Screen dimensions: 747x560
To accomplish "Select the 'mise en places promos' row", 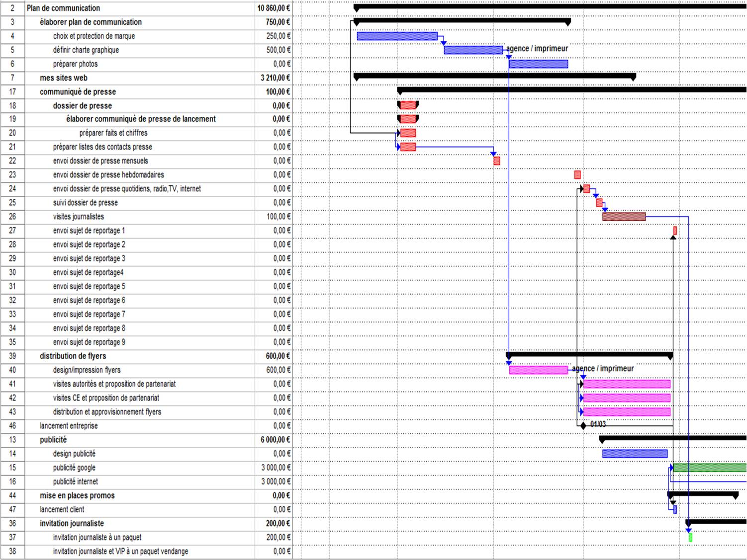I will (x=77, y=495).
